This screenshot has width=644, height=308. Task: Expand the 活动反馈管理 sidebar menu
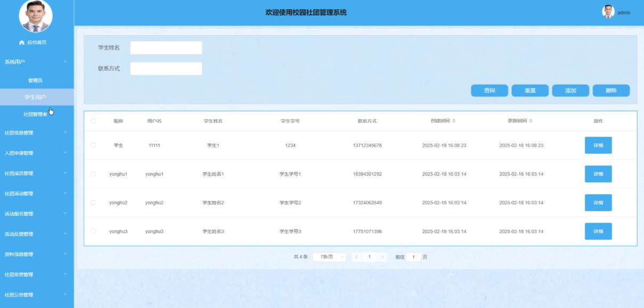pos(37,234)
